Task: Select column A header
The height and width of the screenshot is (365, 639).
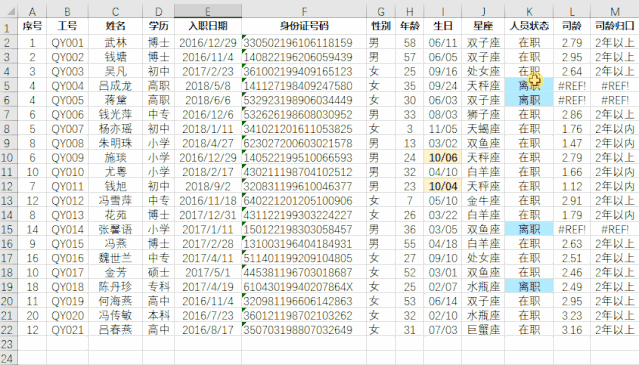Action: coord(32,11)
